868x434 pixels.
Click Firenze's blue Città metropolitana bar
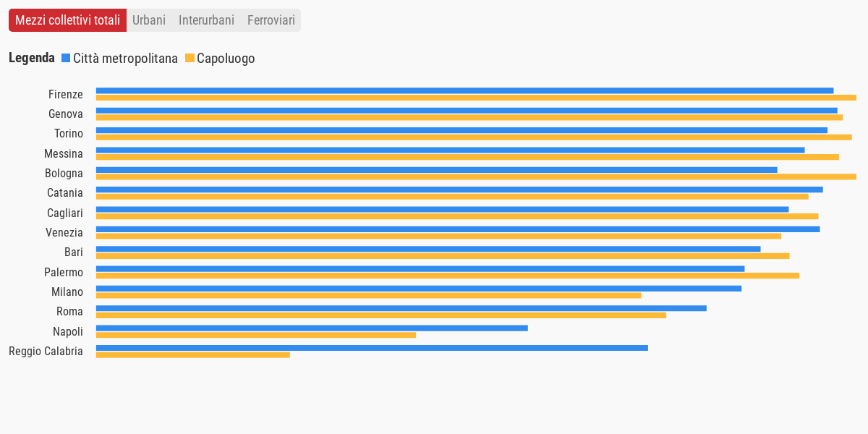pos(464,90)
